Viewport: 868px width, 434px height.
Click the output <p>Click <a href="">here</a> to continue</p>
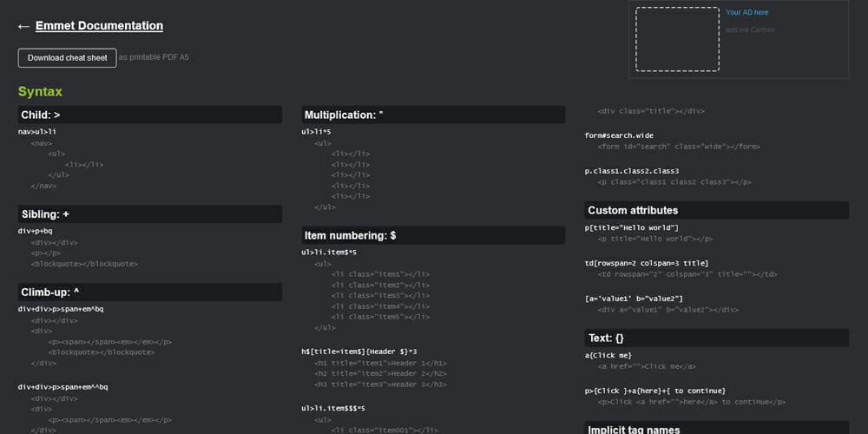pos(692,402)
